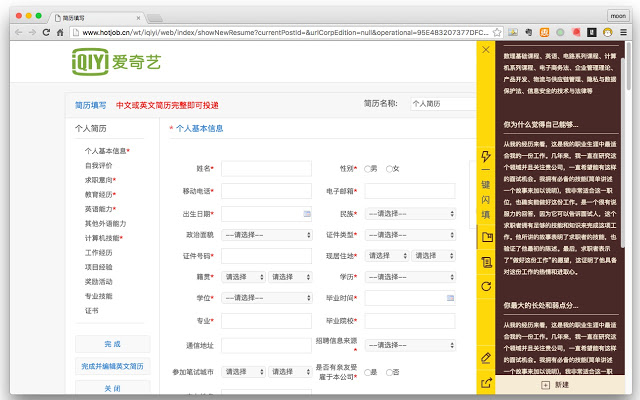Click the 电子邮箱 input field
The width and height of the screenshot is (640, 400).
tap(410, 191)
